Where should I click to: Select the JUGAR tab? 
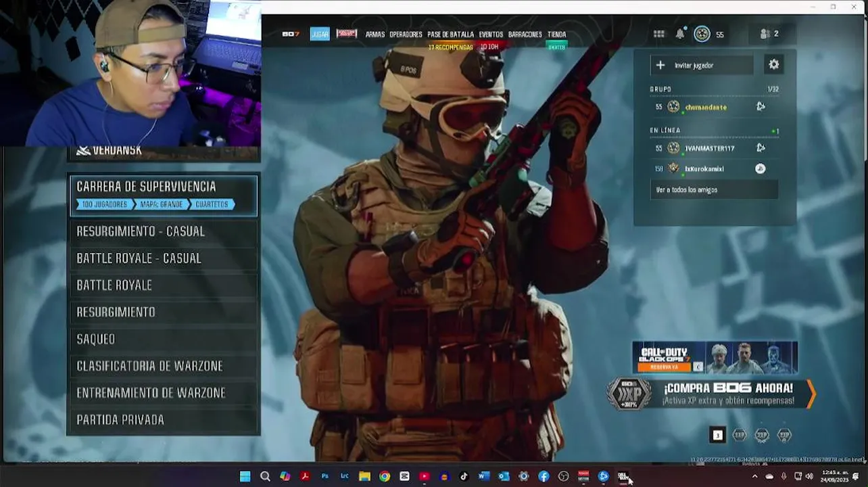(x=320, y=34)
